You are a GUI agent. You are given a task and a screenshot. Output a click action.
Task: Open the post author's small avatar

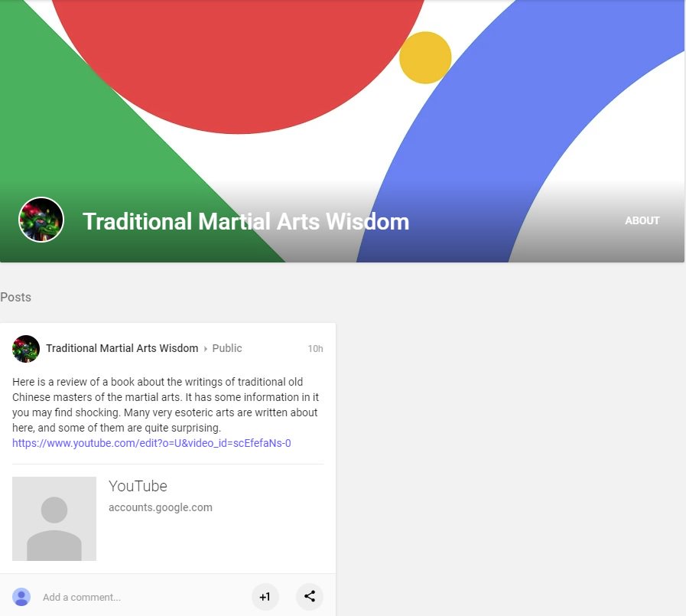pos(26,348)
